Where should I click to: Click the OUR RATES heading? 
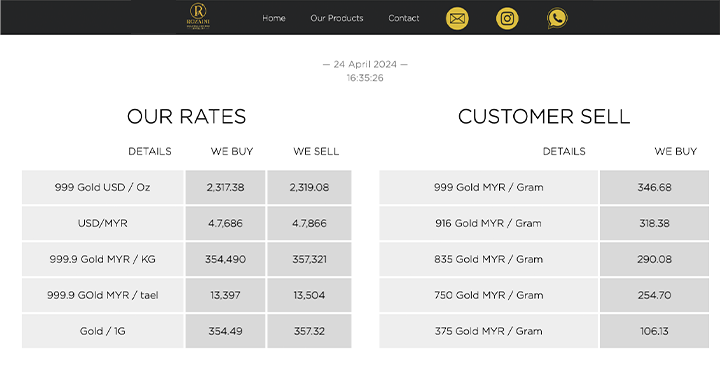pos(186,117)
